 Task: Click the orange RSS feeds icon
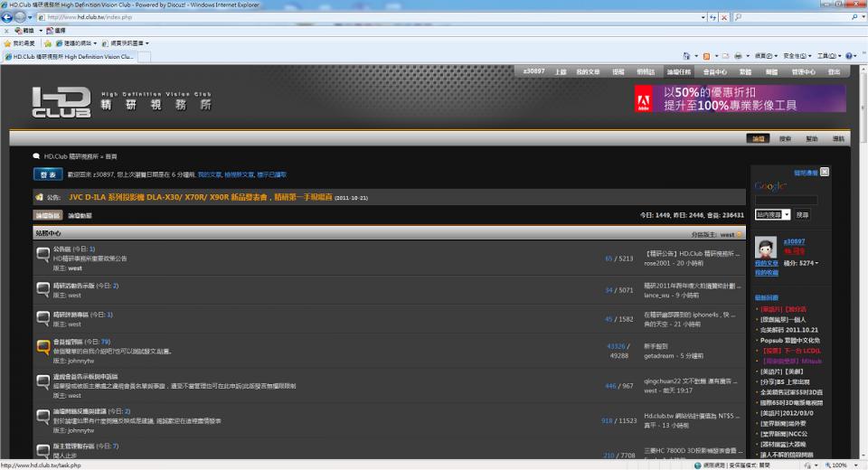[706, 56]
